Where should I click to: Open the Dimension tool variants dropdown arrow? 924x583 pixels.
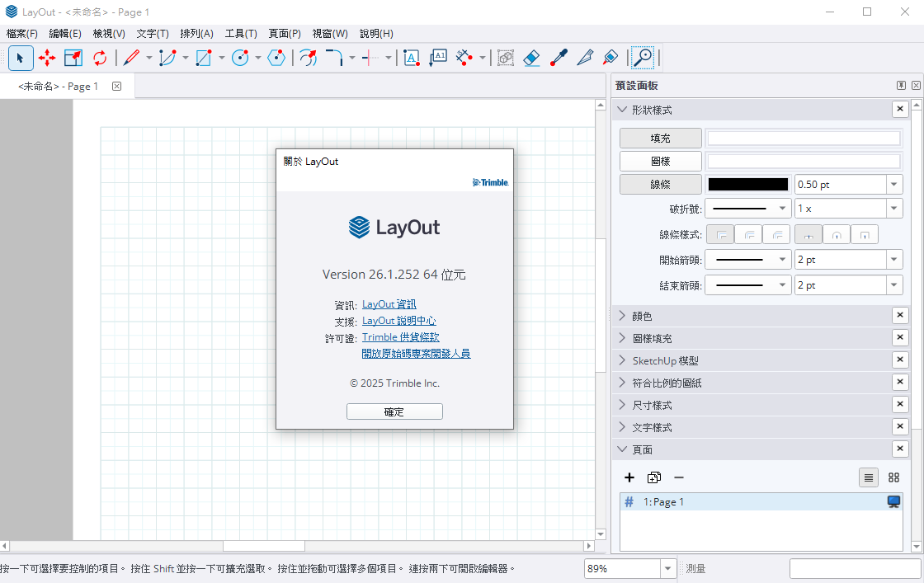482,58
